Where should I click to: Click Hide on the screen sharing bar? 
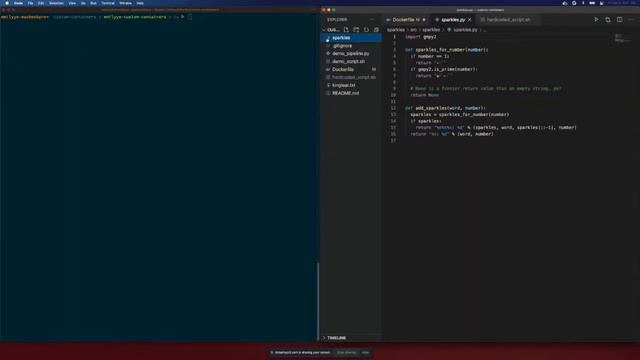(x=365, y=352)
